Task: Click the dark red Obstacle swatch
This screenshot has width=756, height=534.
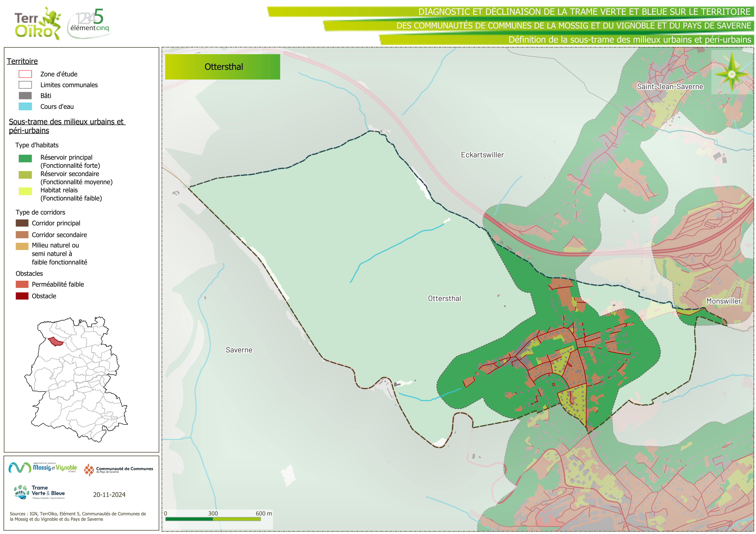Action: coord(22,296)
